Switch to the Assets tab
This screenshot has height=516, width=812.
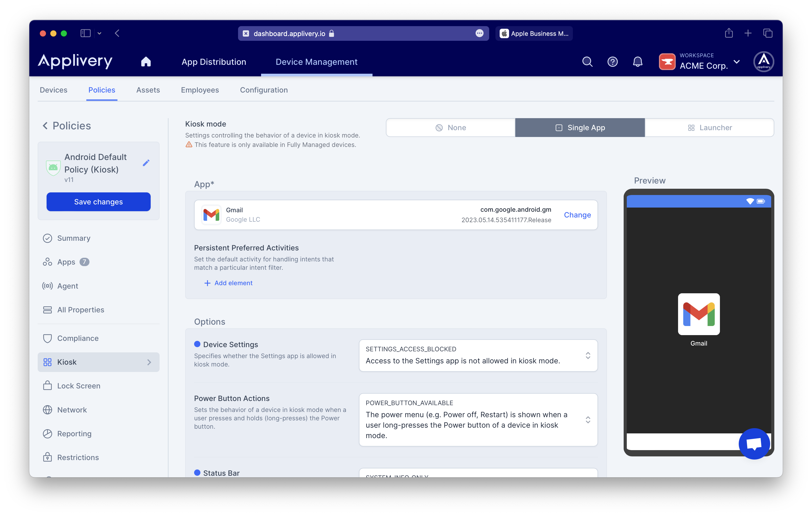(x=148, y=90)
